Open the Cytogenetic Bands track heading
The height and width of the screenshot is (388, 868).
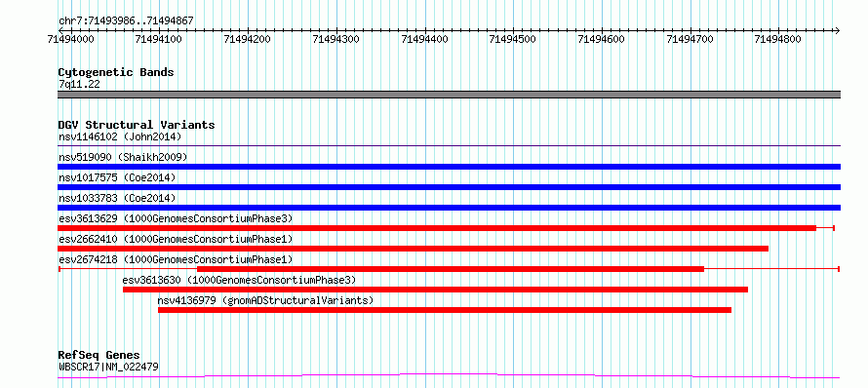point(116,72)
